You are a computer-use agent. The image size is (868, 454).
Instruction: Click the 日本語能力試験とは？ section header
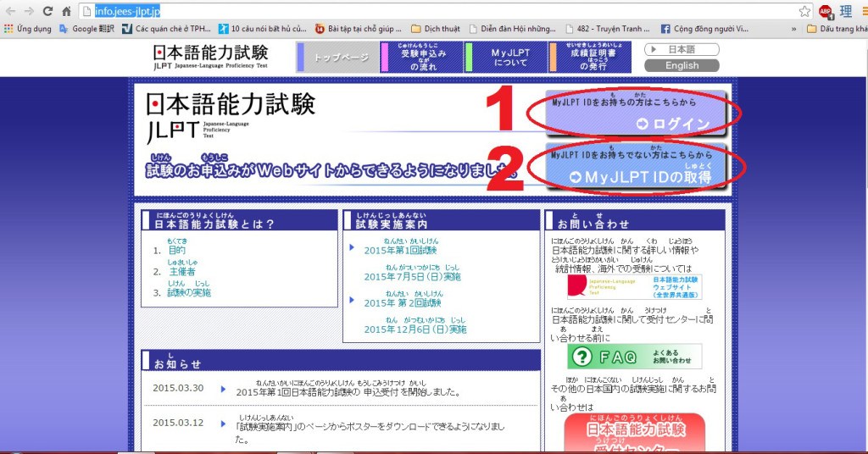point(239,220)
